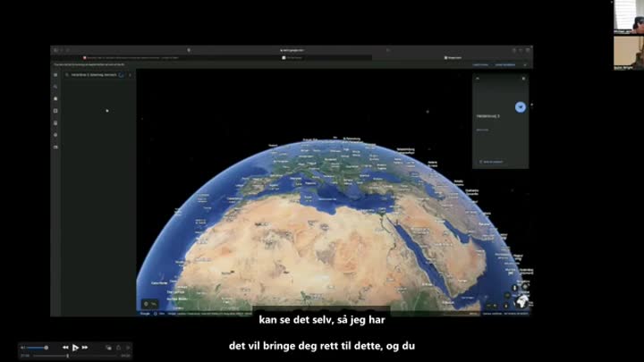Select the top participant video thumbnail
This screenshot has width=644, height=362.
click(x=629, y=17)
